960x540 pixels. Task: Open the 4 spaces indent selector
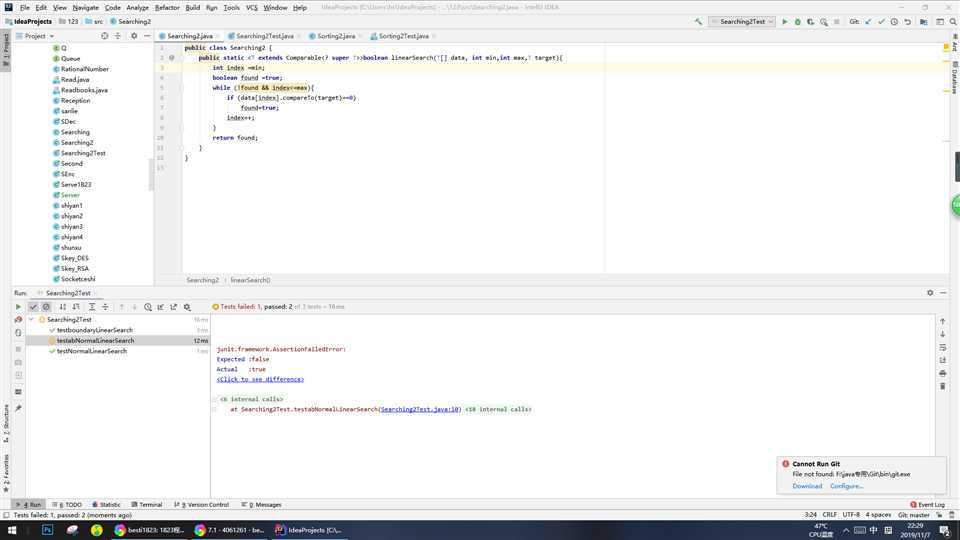click(x=878, y=515)
